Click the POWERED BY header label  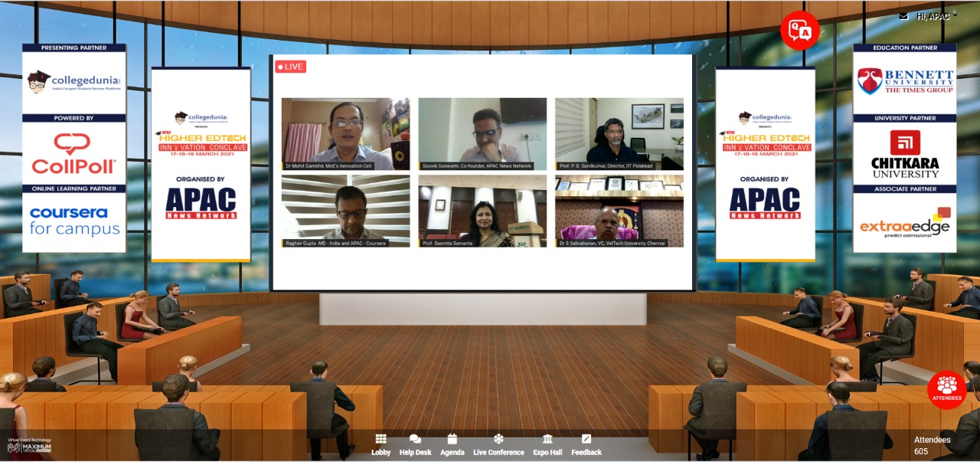click(74, 118)
